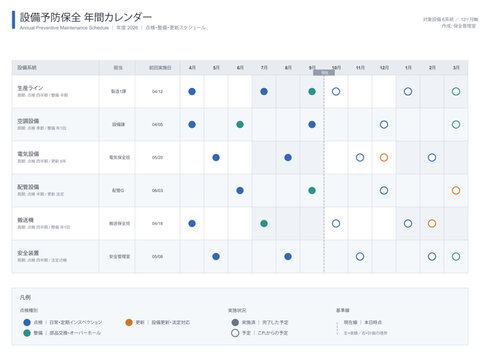Open 配管設備 green dot in 9月
Screen dimensions: 480x360
click(x=312, y=190)
